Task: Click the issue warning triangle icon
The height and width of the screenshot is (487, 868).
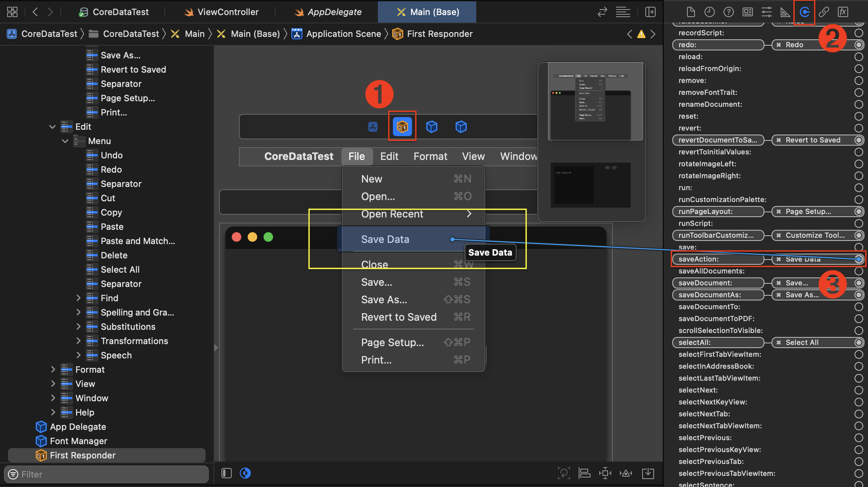Action: point(641,34)
